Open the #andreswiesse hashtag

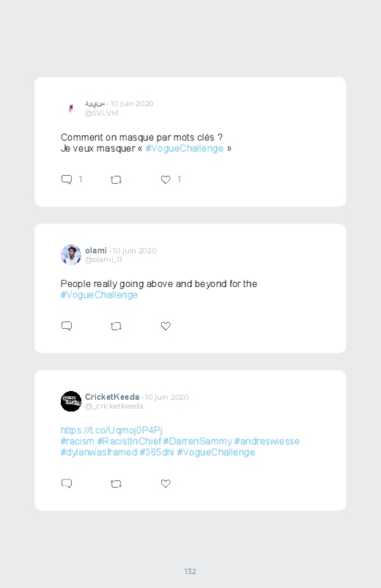click(267, 441)
